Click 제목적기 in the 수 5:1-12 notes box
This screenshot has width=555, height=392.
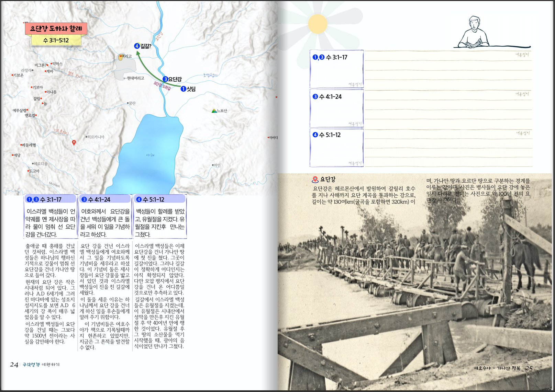(x=355, y=163)
